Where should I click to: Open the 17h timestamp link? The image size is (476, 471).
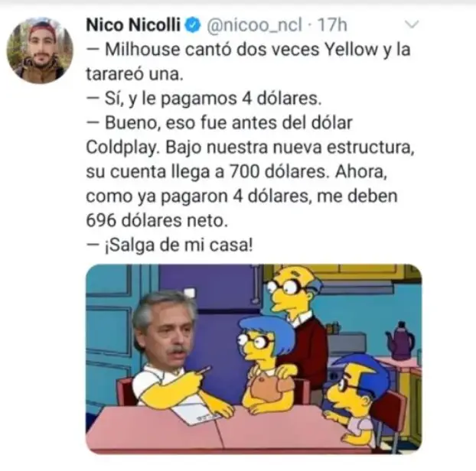[x=332, y=25]
